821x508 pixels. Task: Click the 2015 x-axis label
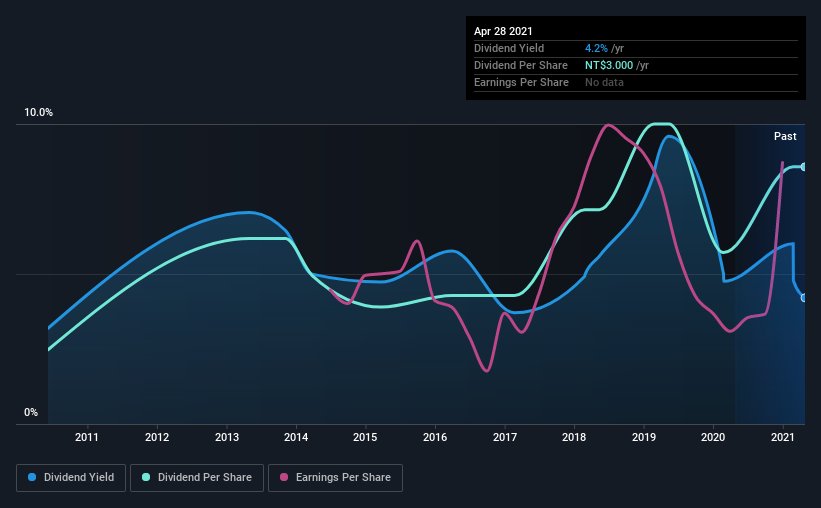[365, 437]
